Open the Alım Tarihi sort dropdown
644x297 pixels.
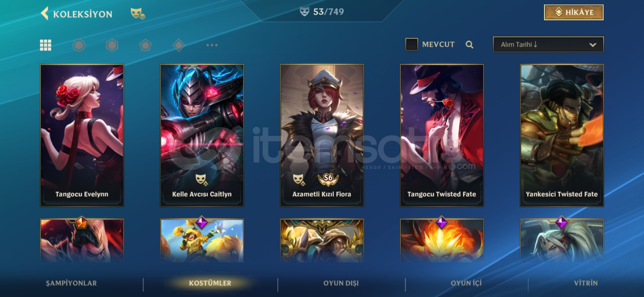pos(548,45)
